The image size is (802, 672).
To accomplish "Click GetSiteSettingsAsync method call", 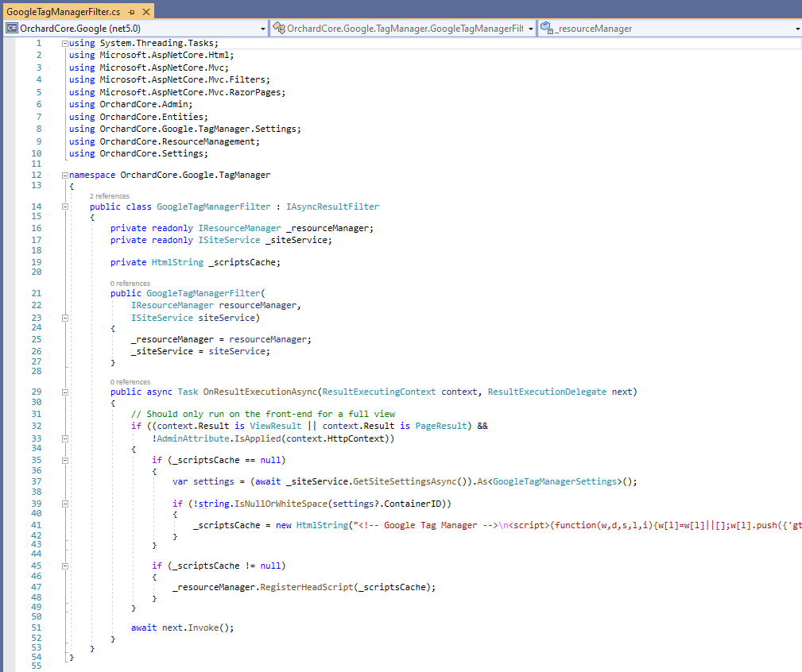I will tap(405, 481).
